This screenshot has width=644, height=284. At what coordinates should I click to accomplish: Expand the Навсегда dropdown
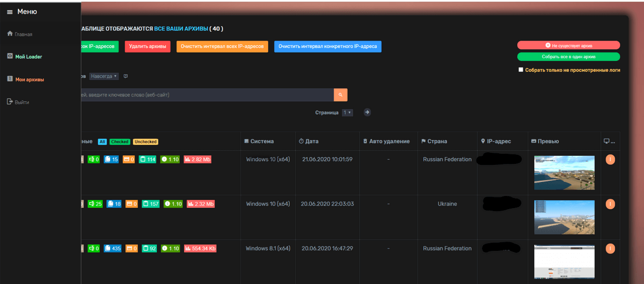[104, 76]
